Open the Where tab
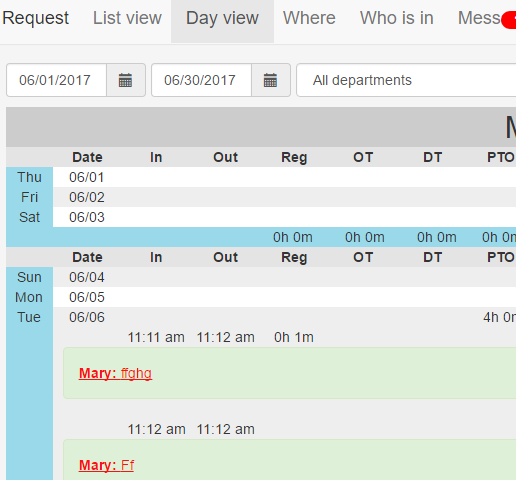This screenshot has height=480, width=516. click(x=309, y=18)
